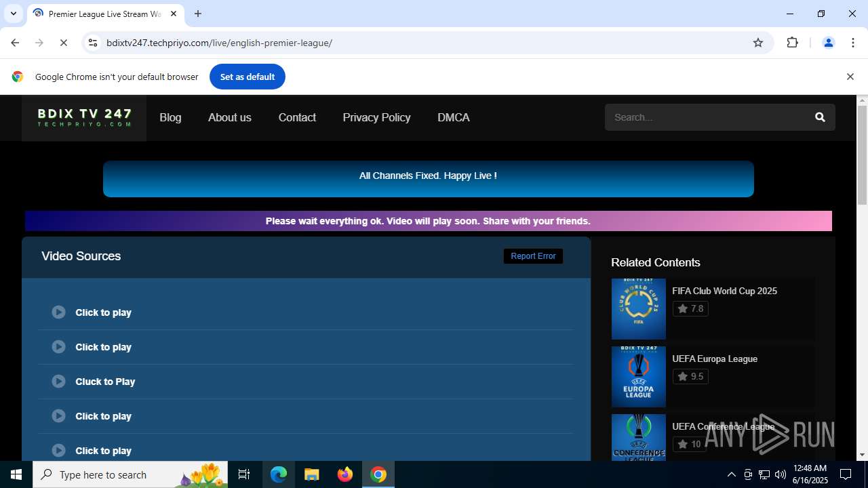Viewport: 868px width, 488px height.
Task: Open the UEFA Europa League link
Action: (x=715, y=359)
